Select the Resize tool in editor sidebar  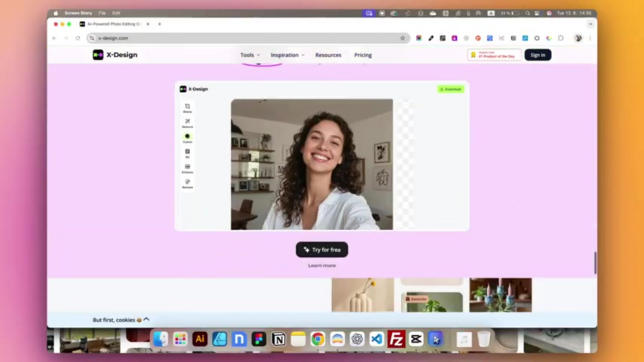click(187, 107)
